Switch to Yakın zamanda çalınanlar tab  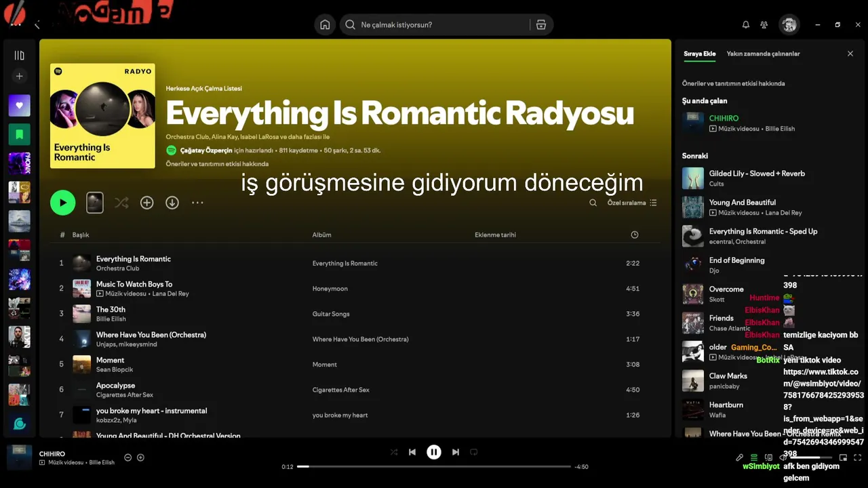point(763,54)
